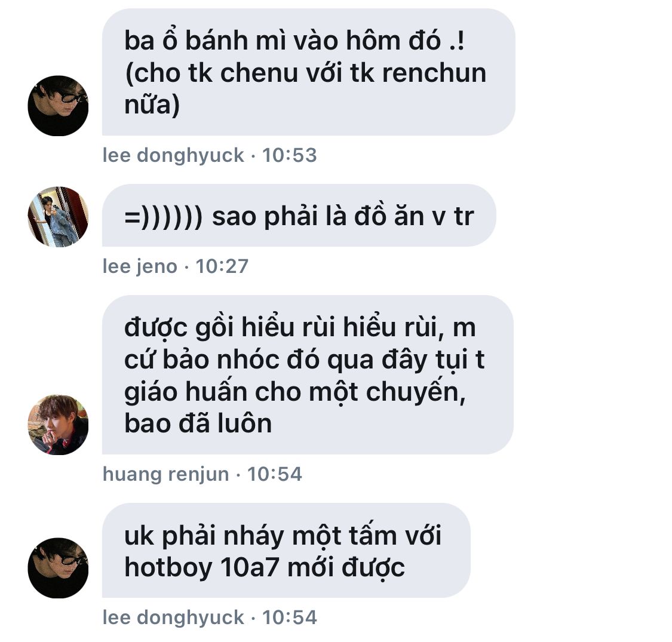This screenshot has height=642, width=672.
Task: Click the 'lee jeno' sender name
Action: 140,266
